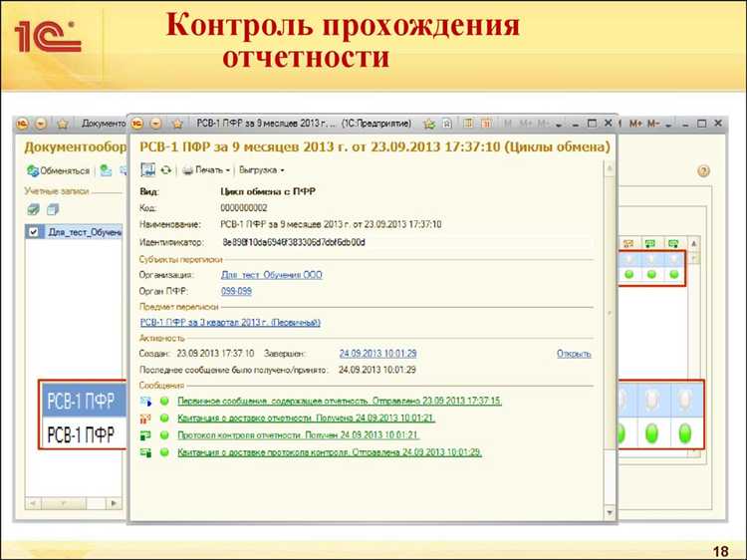
Task: Open the Печать dropdown menu
Action: pos(207,169)
